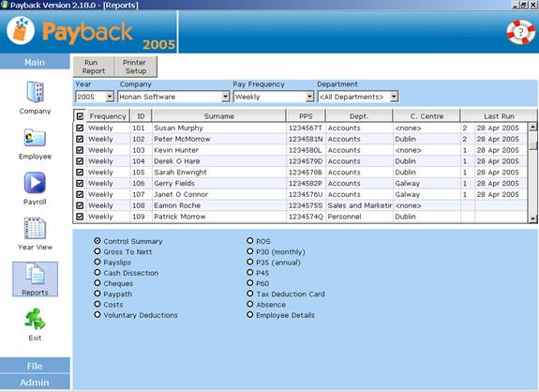Screen dimensions: 539x392
Task: Click the Payback shopping bag logo
Action: 21,31
